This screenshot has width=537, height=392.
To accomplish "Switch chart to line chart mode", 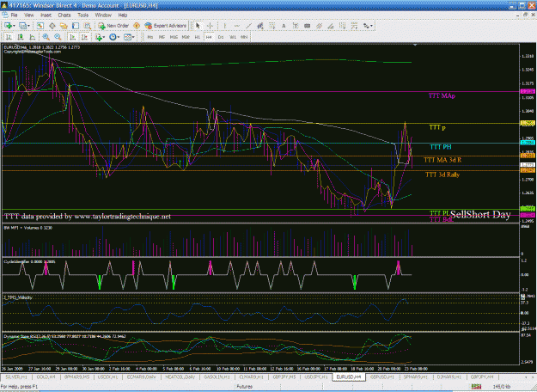I will 32,37.
